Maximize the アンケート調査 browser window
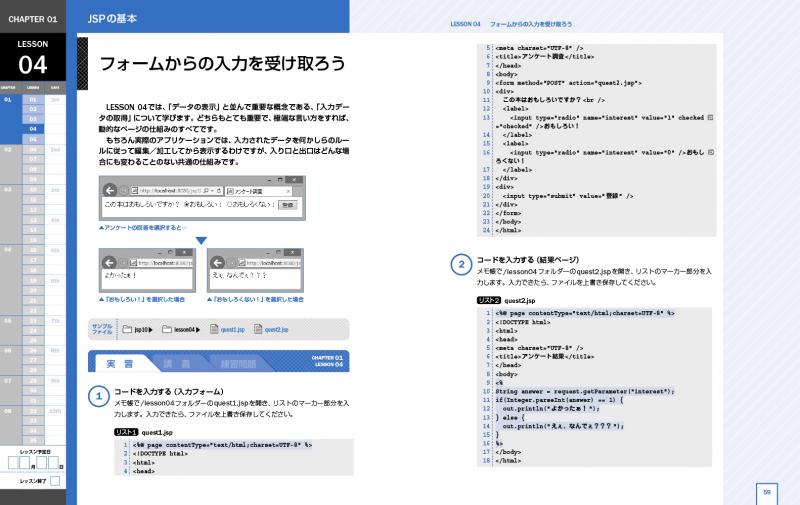800x505 pixels. 280,180
